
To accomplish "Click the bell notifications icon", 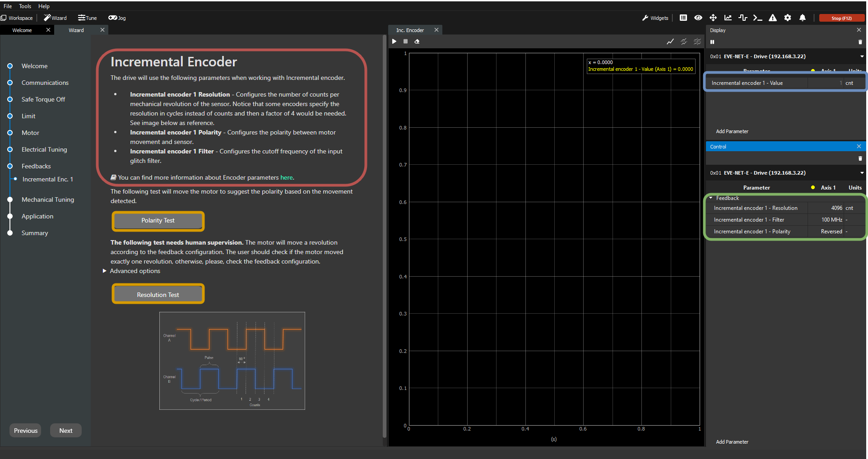I will pyautogui.click(x=803, y=18).
